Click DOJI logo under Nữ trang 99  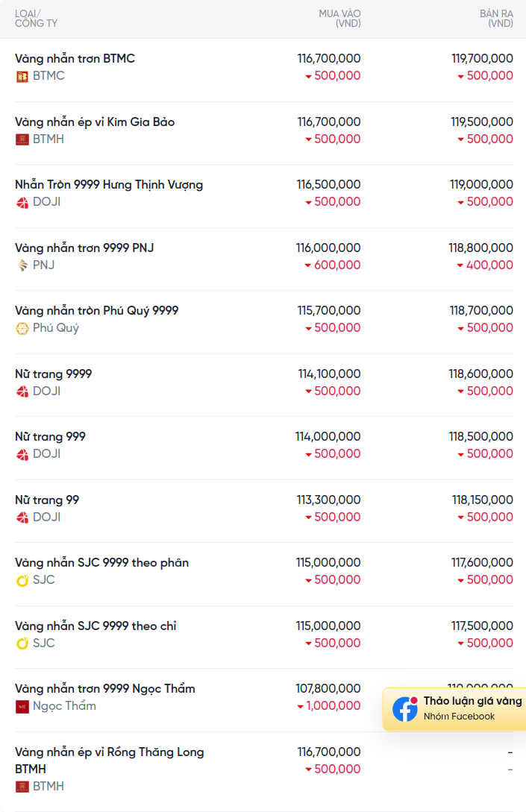22,517
